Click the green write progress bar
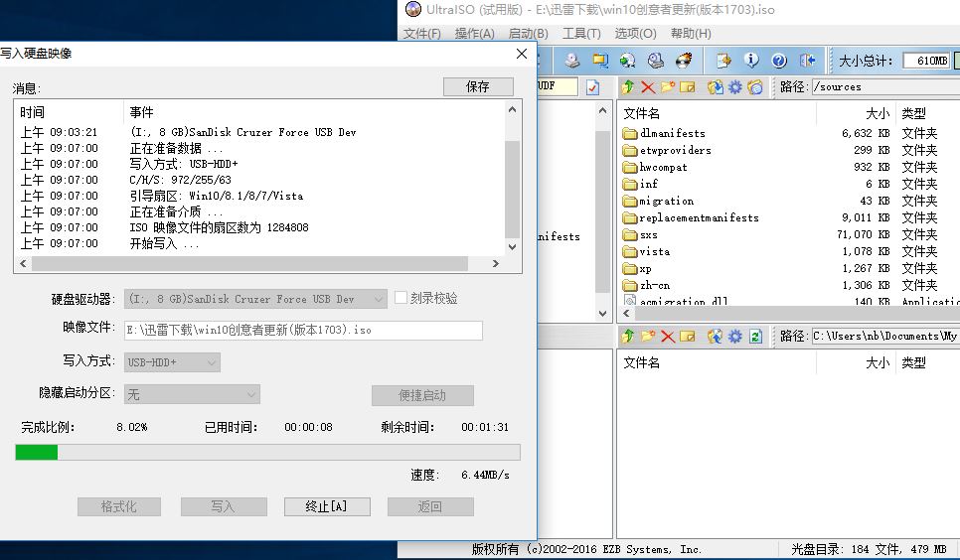This screenshot has height=560, width=960. (267, 453)
